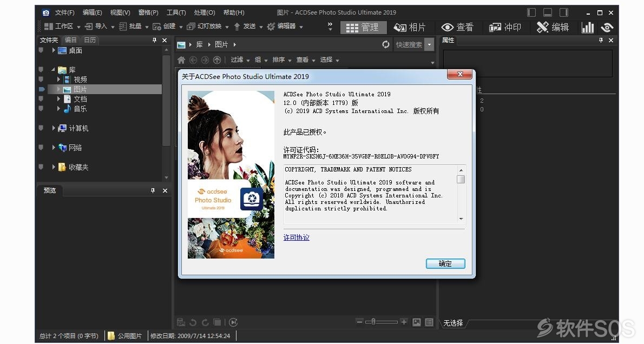This screenshot has width=644, height=344.
Task: Click the home icon in file list toolbar
Action: pyautogui.click(x=181, y=60)
